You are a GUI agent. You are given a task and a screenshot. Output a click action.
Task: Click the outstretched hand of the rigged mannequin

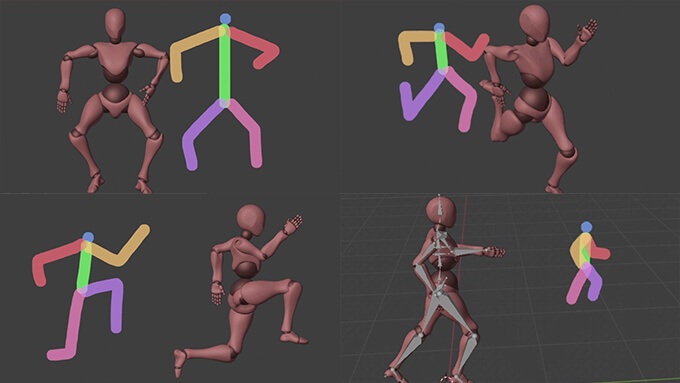point(495,252)
